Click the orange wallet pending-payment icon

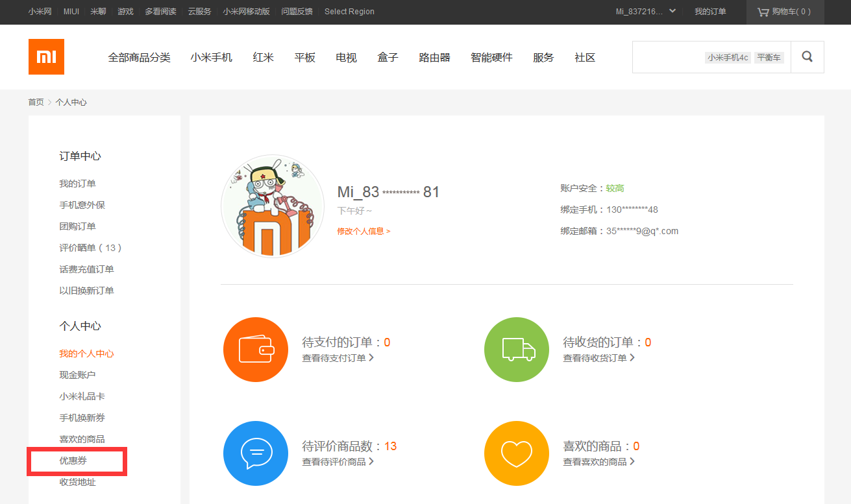256,350
